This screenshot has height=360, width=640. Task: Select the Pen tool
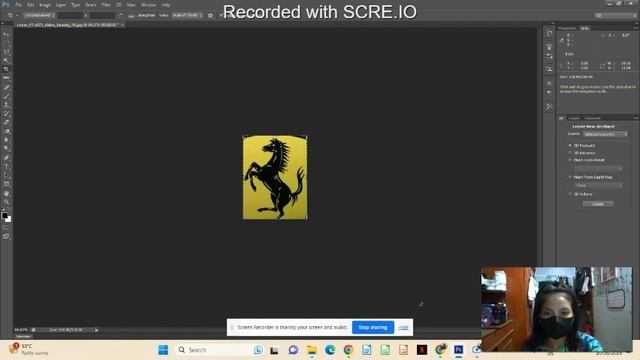[x=6, y=158]
